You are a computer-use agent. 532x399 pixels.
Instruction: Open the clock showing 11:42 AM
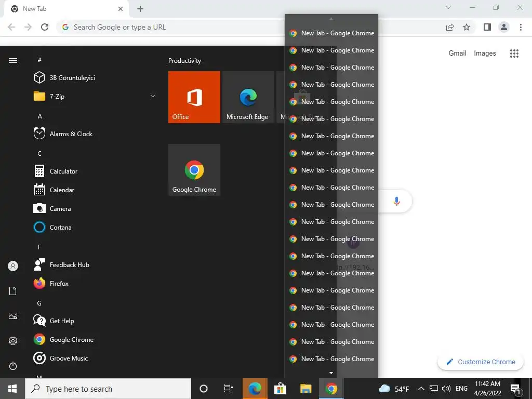(487, 389)
